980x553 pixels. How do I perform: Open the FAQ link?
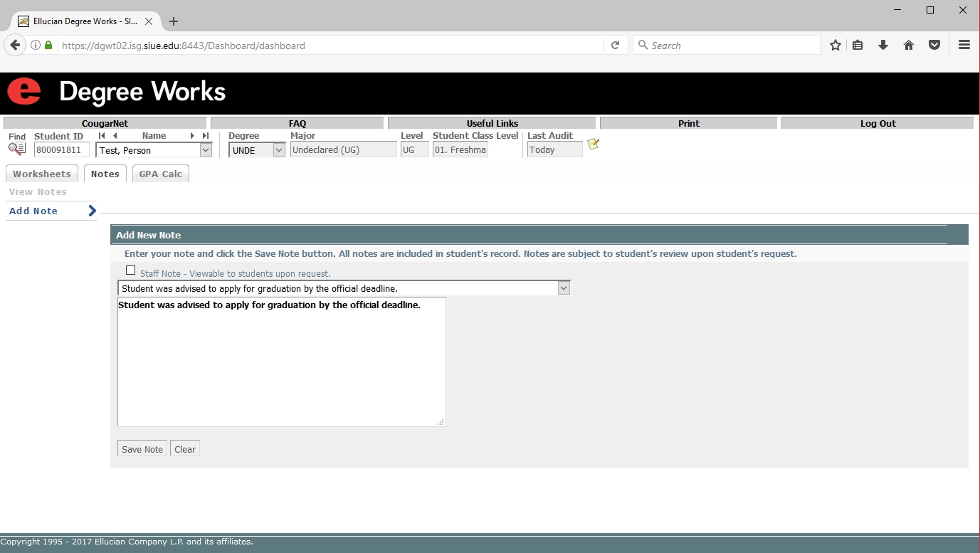[297, 123]
